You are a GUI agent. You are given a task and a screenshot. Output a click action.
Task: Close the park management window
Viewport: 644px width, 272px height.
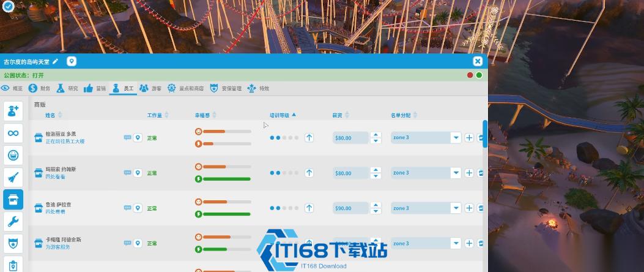[x=477, y=62]
